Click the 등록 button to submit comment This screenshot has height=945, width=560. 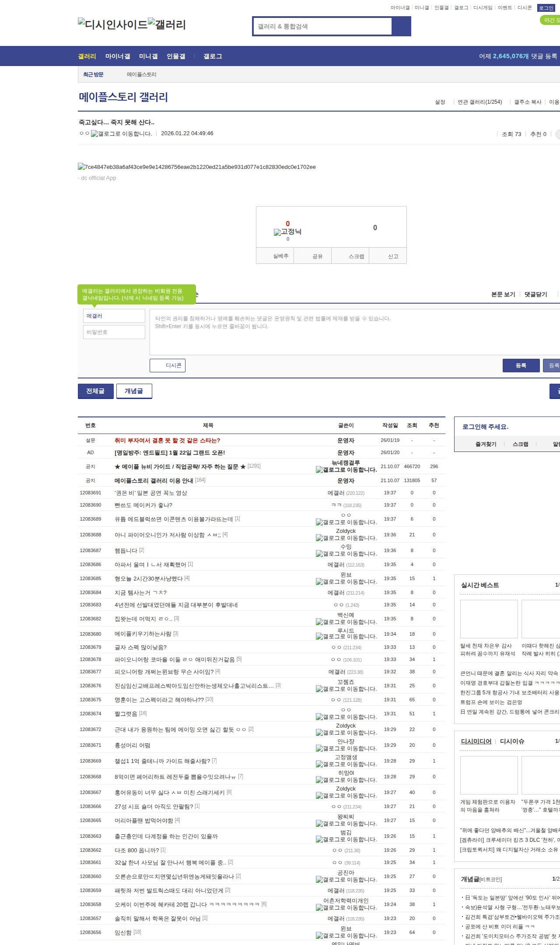521,365
